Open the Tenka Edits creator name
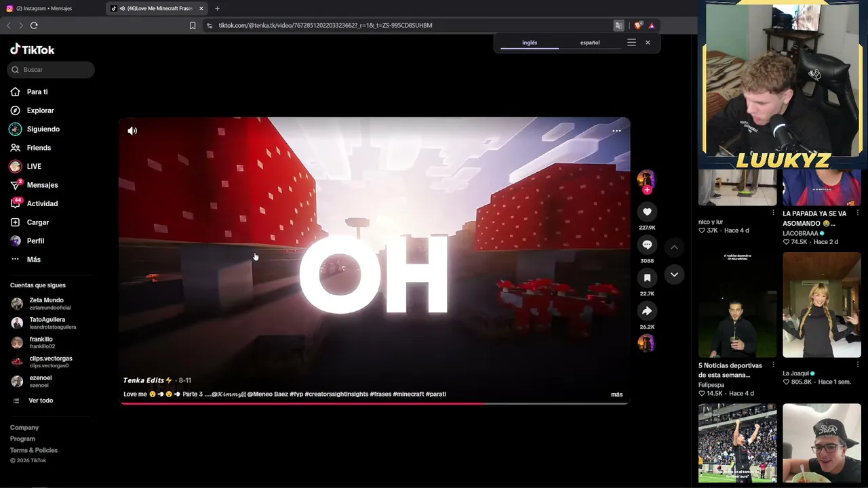The height and width of the screenshot is (488, 868). (x=148, y=380)
